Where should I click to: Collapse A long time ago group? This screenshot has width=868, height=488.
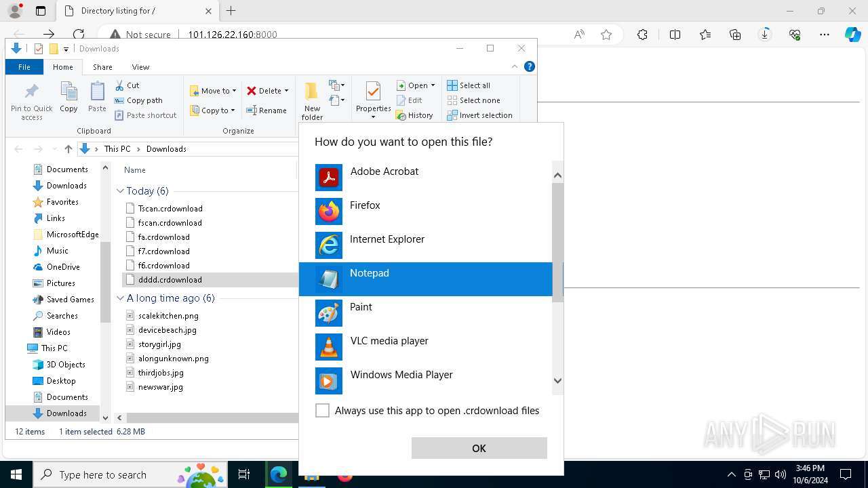pyautogui.click(x=120, y=298)
